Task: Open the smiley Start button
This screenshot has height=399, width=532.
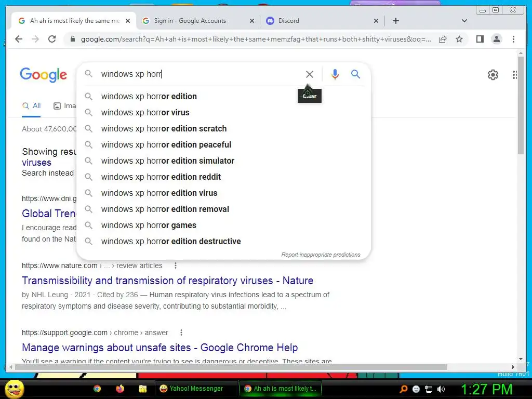Action: [14, 389]
